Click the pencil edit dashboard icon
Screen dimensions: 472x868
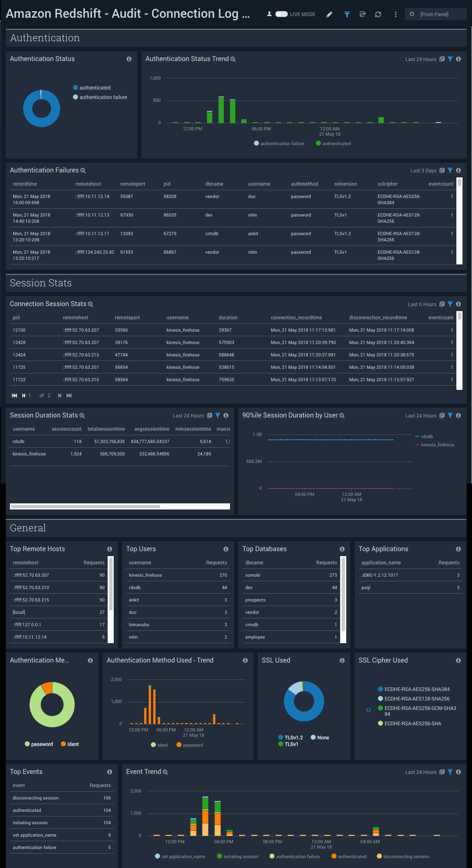329,14
